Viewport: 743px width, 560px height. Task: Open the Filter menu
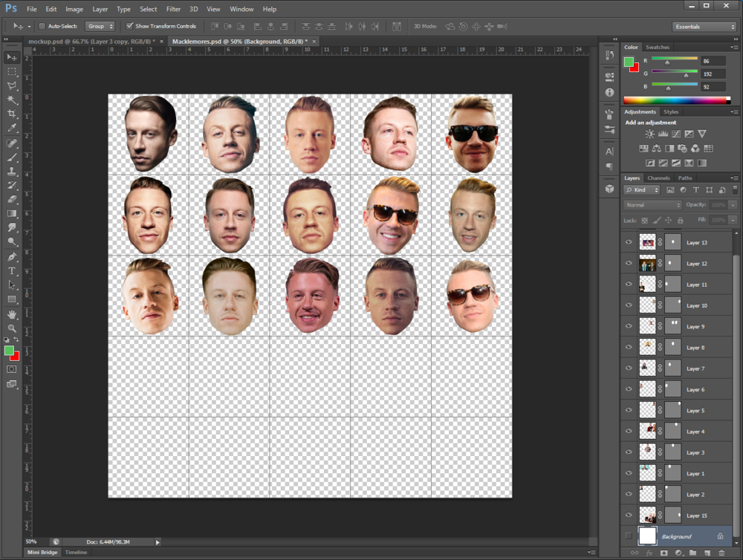point(173,9)
